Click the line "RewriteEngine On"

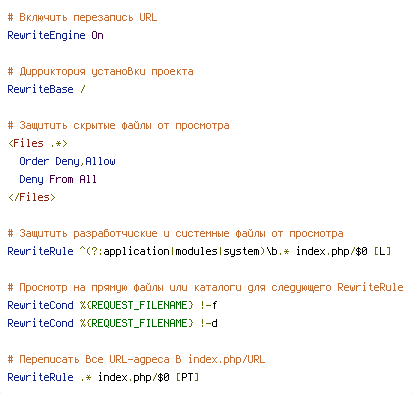[x=55, y=35]
